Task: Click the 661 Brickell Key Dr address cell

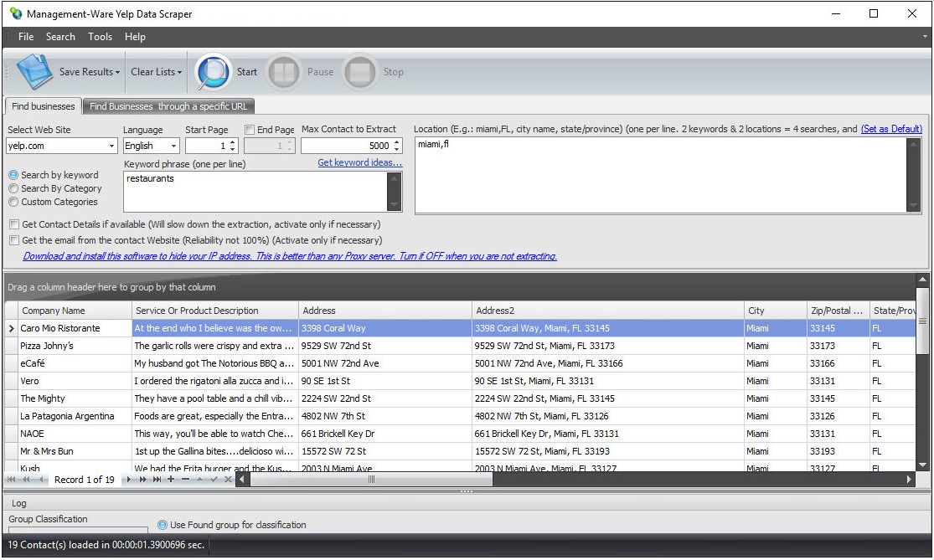Action: (384, 434)
